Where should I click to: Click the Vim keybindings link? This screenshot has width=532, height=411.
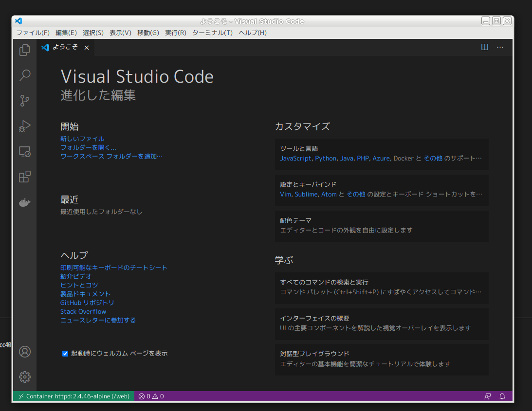(285, 194)
